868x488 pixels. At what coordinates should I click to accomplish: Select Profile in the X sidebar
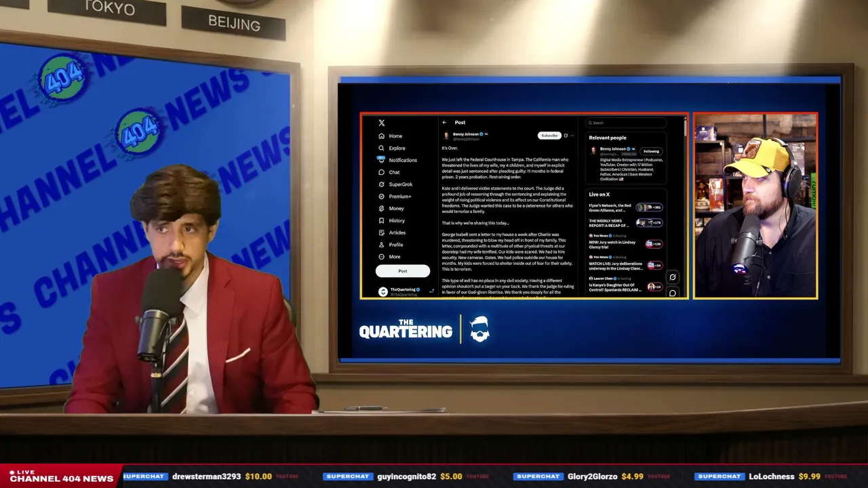391,245
